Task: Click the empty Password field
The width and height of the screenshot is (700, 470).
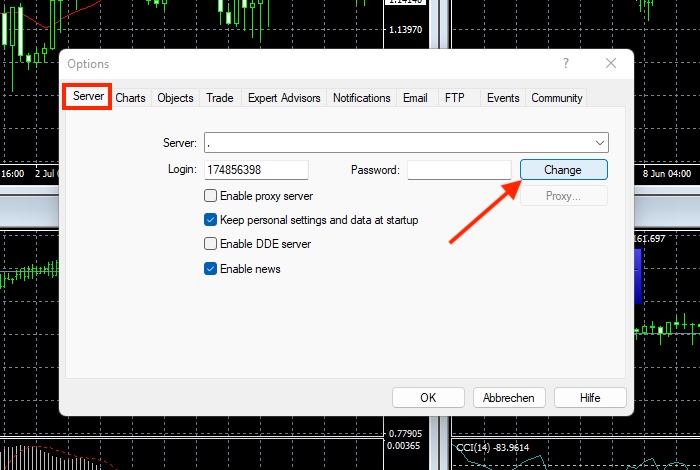Action: pyautogui.click(x=459, y=170)
